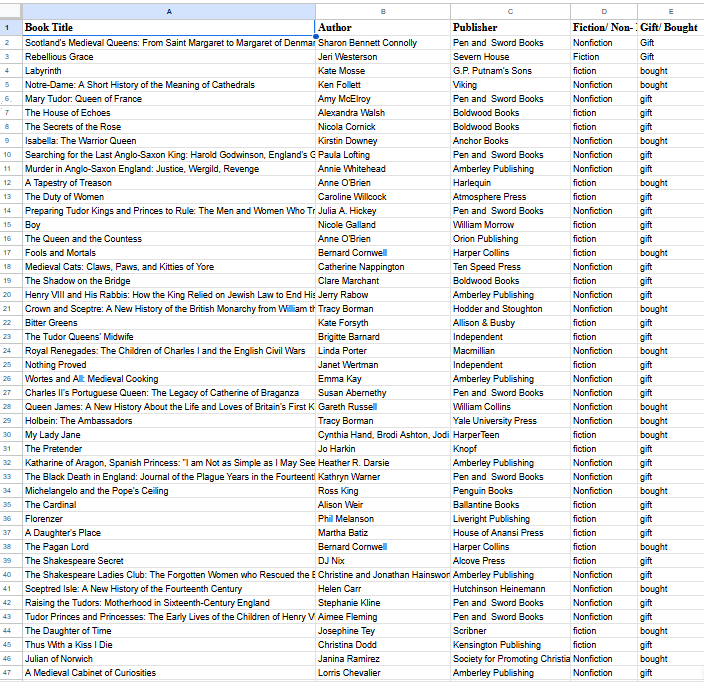704x682 pixels.
Task: Click the "Medieval Cats" book title cell
Action: 168,267
